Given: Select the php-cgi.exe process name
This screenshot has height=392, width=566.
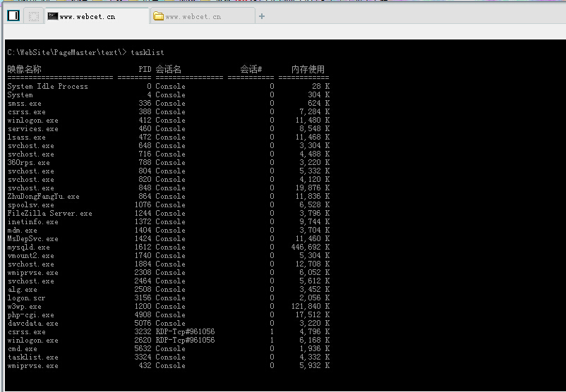Looking at the screenshot, I should point(30,315).
